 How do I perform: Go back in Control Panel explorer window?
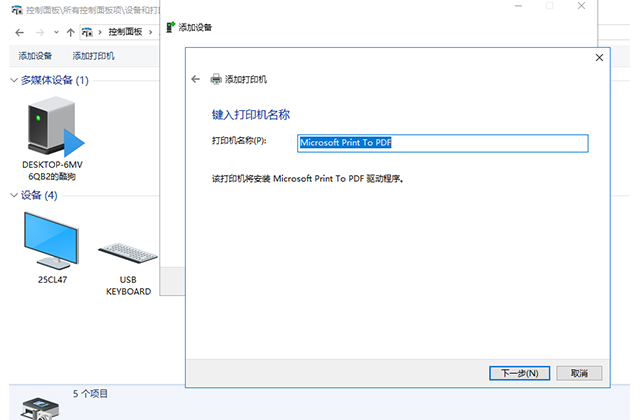click(x=20, y=32)
